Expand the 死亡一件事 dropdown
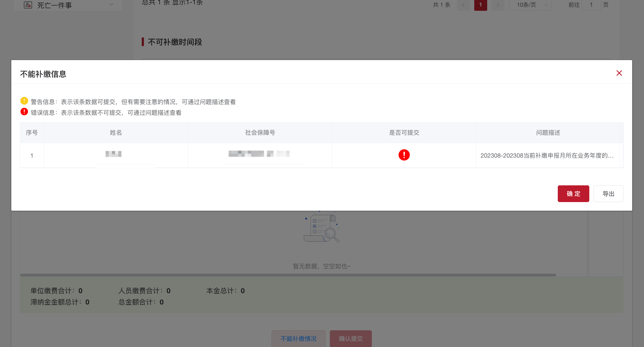Image resolution: width=644 pixels, height=347 pixels. pos(111,5)
